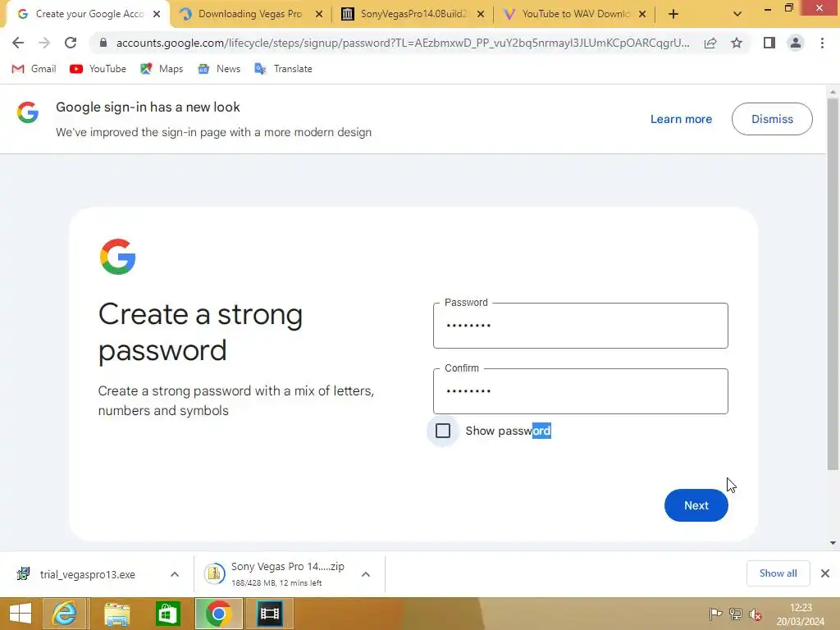Screen dimensions: 840x630
Task: Go back using the back arrow
Action: pyautogui.click(x=18, y=43)
